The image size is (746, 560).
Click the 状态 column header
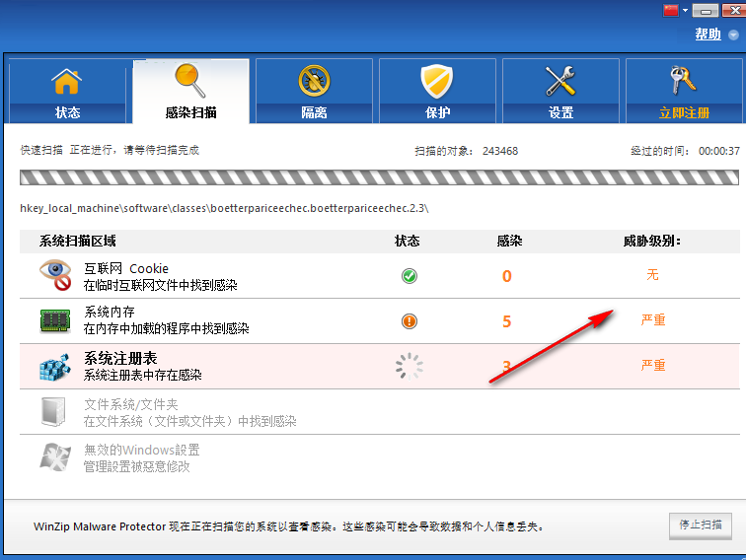408,241
